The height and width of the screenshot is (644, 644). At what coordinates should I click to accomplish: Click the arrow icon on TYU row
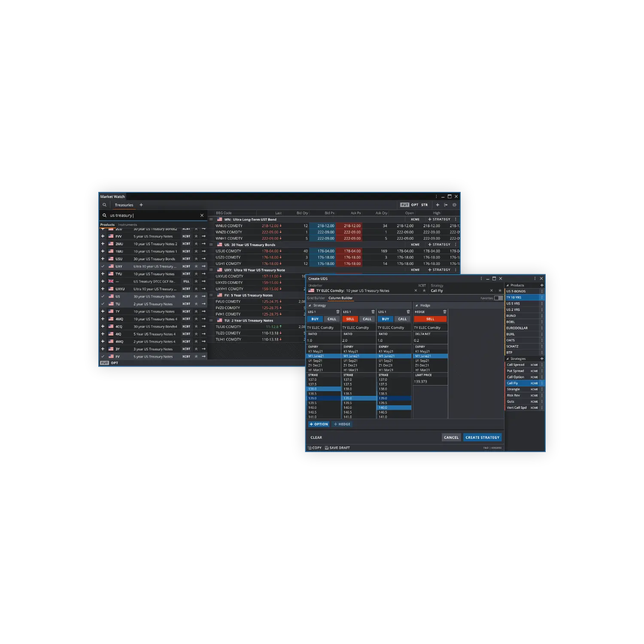click(x=204, y=274)
